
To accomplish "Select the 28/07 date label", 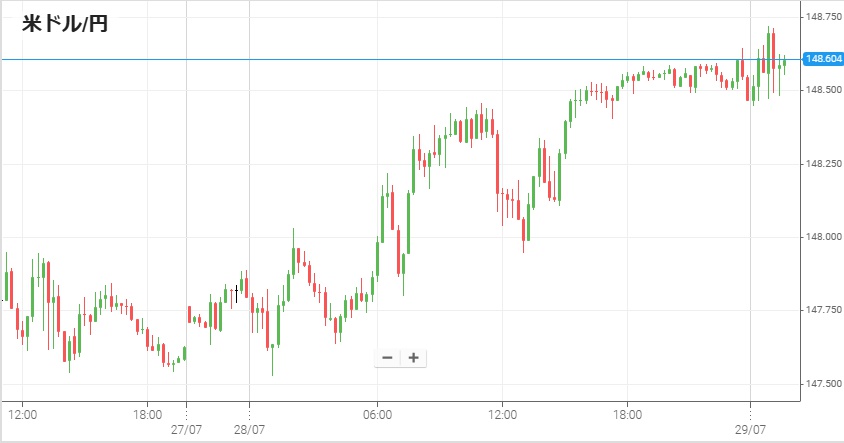I will (249, 430).
